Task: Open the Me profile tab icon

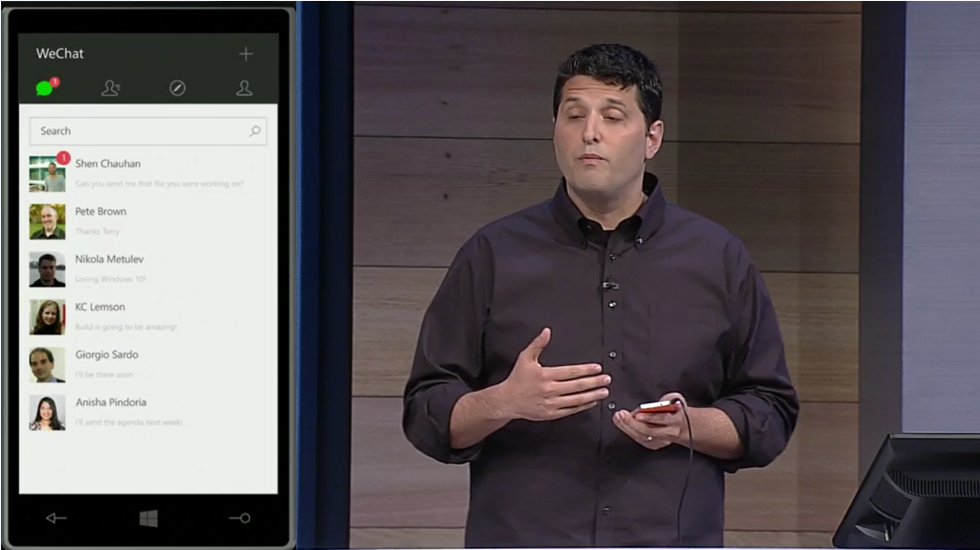Action: click(x=244, y=88)
